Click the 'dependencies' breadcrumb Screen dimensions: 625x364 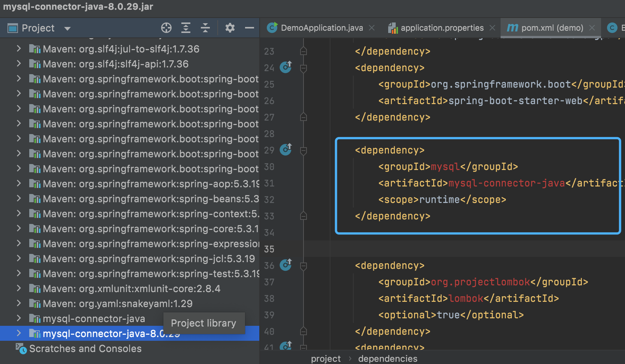click(388, 359)
